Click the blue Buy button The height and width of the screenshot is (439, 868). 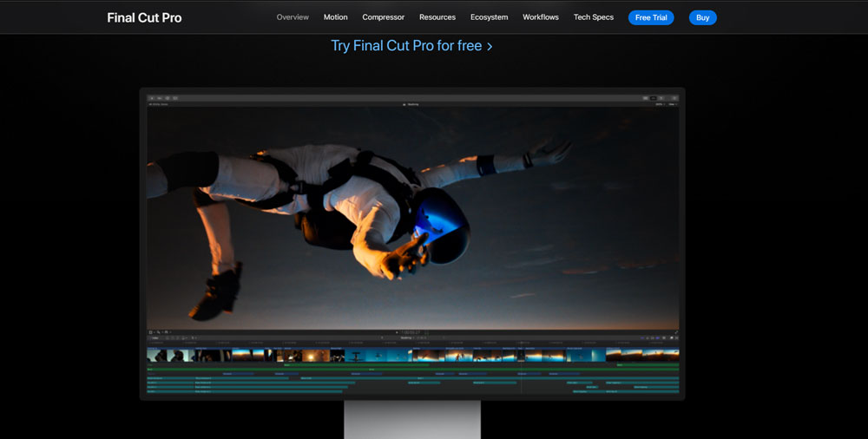point(702,17)
